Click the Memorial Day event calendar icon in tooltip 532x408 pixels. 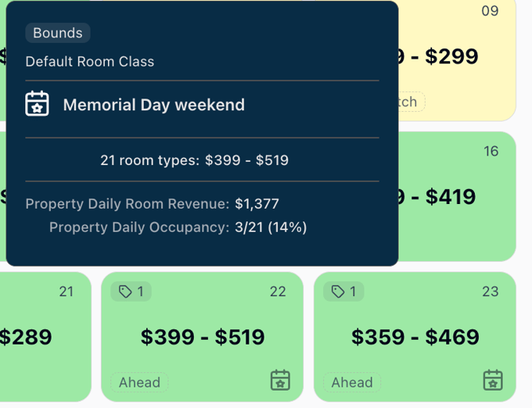(37, 104)
